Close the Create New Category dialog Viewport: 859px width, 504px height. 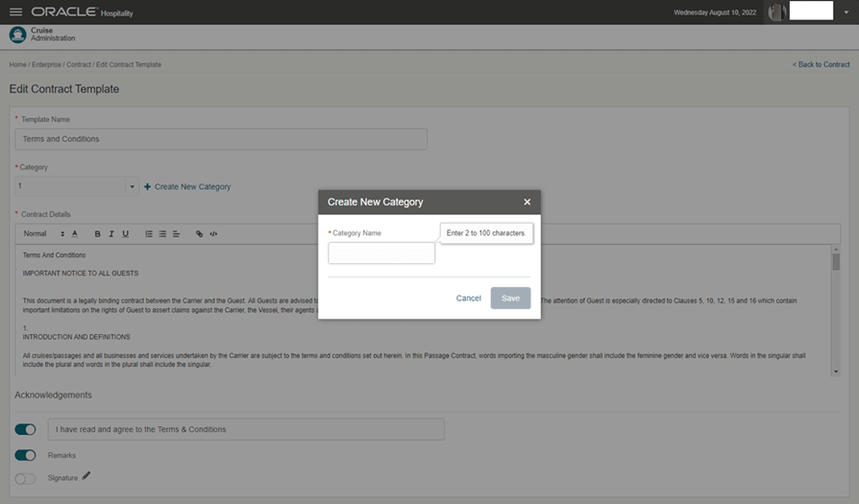click(x=527, y=202)
